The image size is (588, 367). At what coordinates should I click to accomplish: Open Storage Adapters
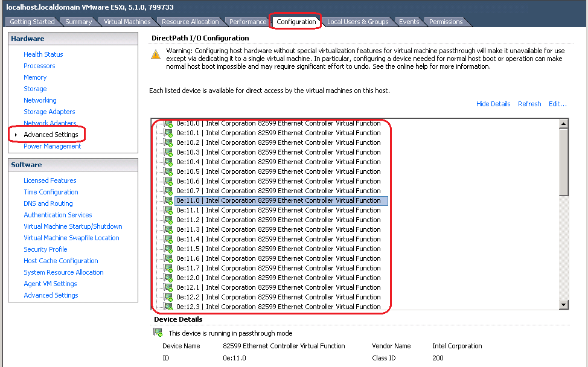point(50,112)
